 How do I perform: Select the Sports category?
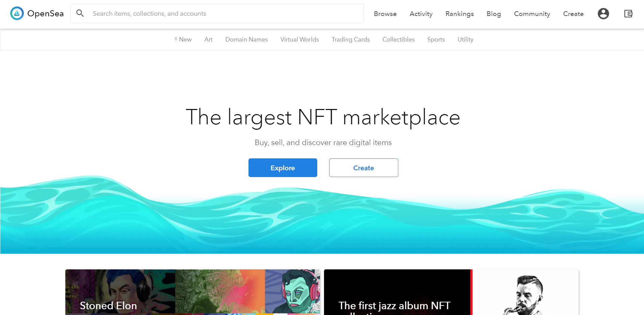click(x=436, y=40)
